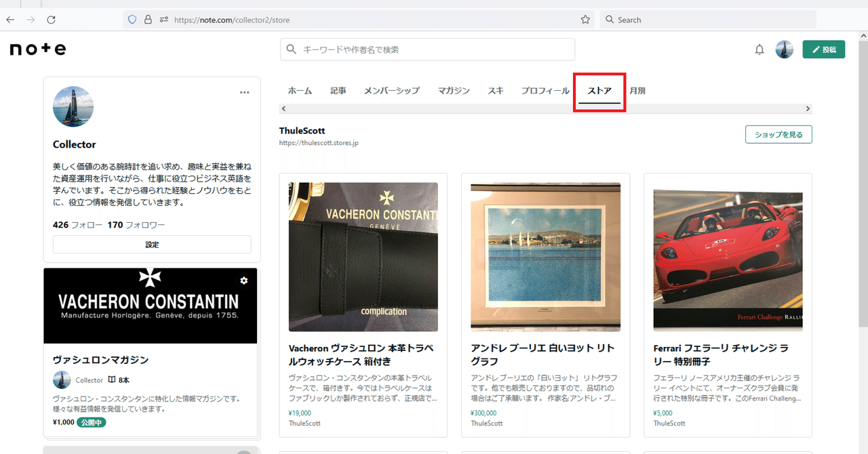Click the ¥5,000 price
The image size is (868, 454).
(x=663, y=413)
